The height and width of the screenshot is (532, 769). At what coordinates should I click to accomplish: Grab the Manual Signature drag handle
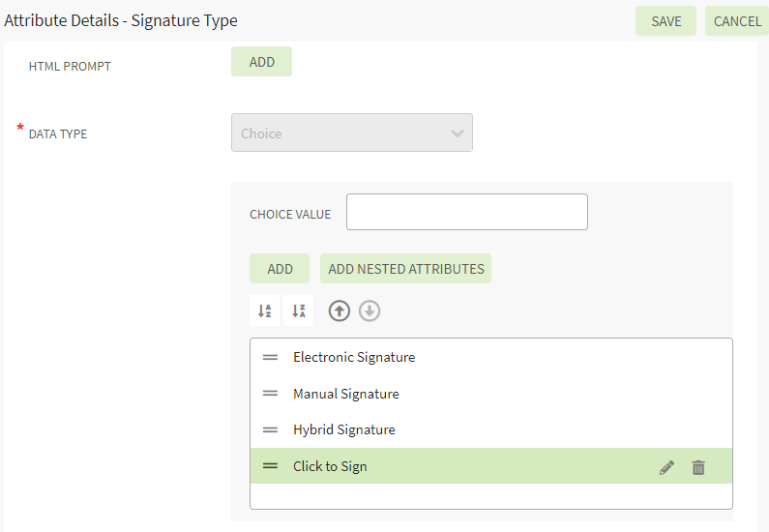tap(270, 394)
